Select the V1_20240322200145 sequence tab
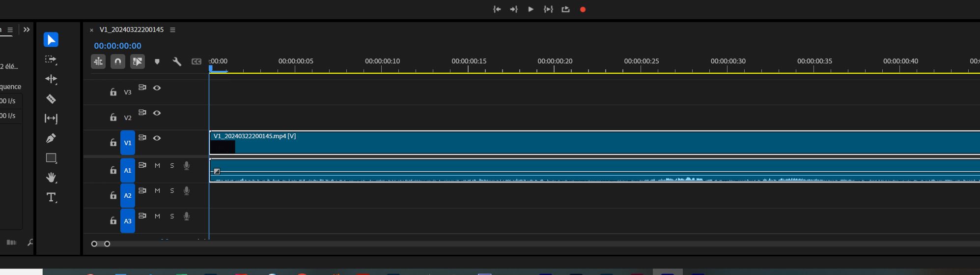Viewport: 980px width, 275px height. [132, 30]
